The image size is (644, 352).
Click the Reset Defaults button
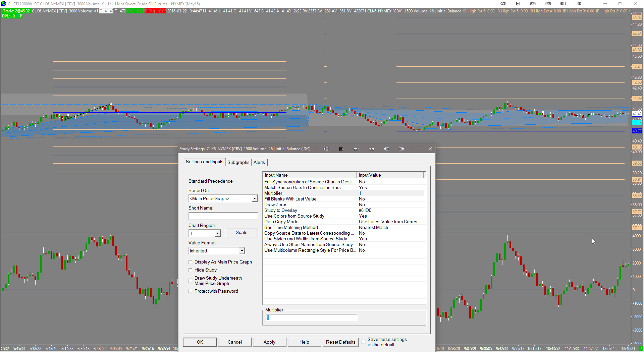[340, 342]
